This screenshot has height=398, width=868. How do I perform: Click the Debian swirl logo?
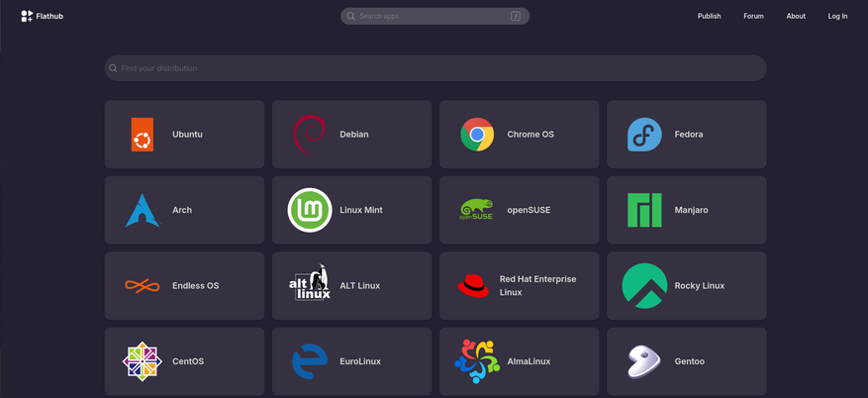[310, 135]
